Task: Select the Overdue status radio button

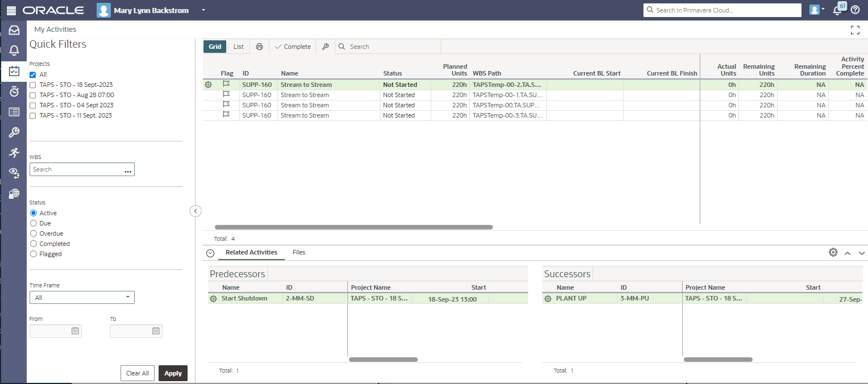Action: 33,233
